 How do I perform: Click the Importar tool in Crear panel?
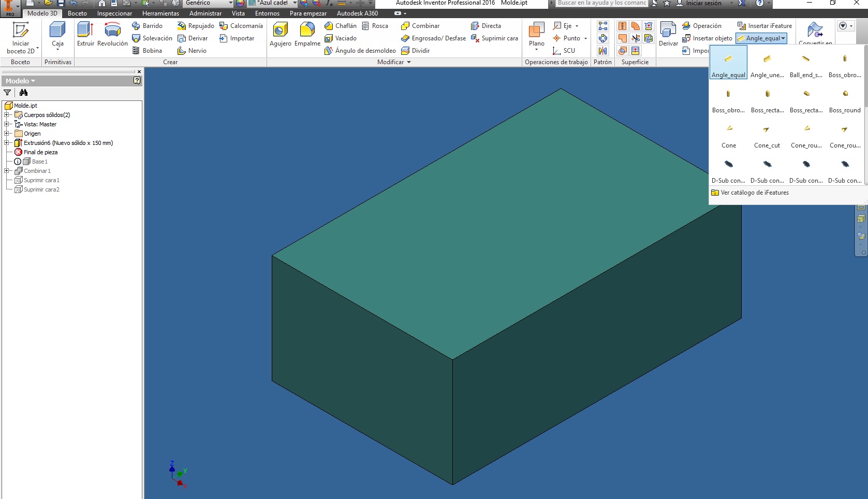[237, 38]
